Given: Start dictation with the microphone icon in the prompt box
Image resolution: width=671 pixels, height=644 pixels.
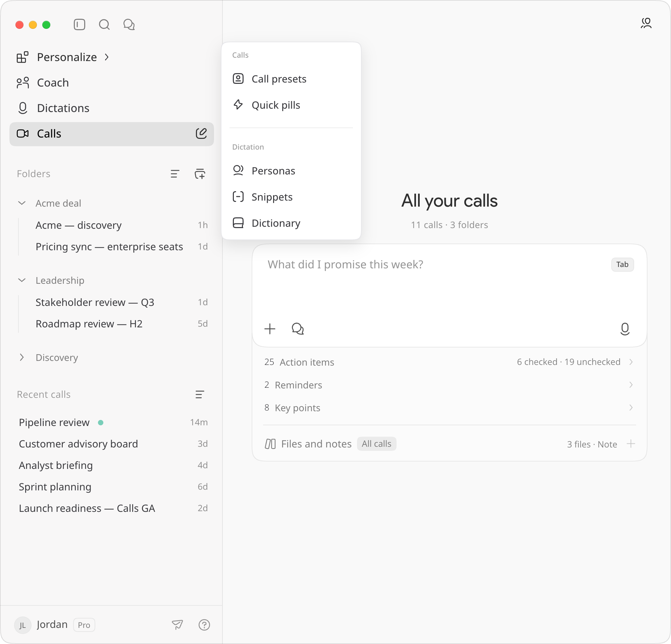Looking at the screenshot, I should [x=625, y=329].
